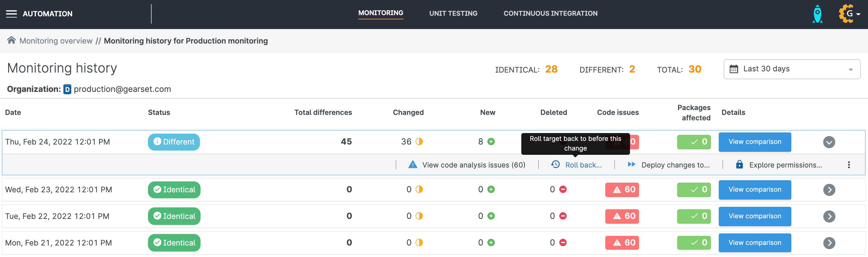
Task: Click the rocket icon in header
Action: 817,14
